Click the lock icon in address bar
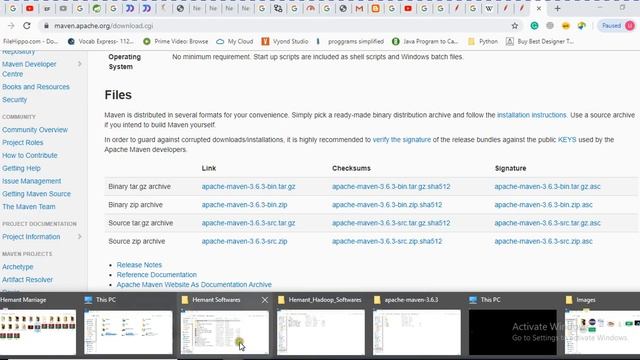The image size is (640, 360). tap(46, 26)
